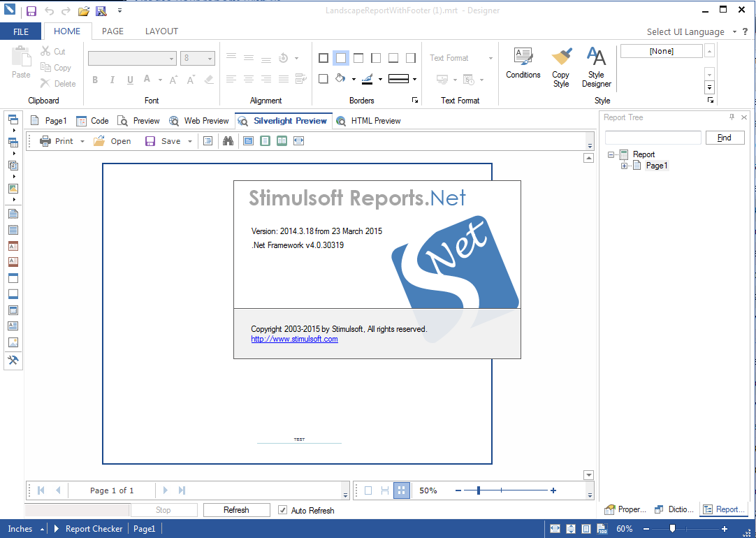
Task: Open report via folder icon in title bar
Action: 84,10
